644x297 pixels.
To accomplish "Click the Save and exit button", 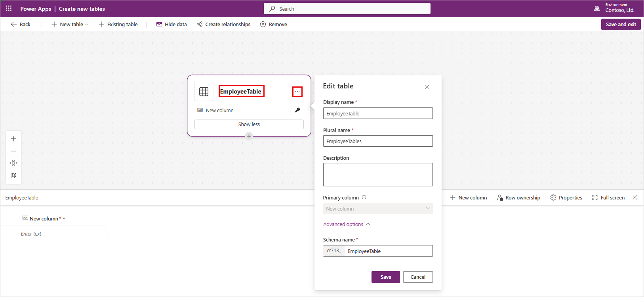I will pyautogui.click(x=621, y=24).
